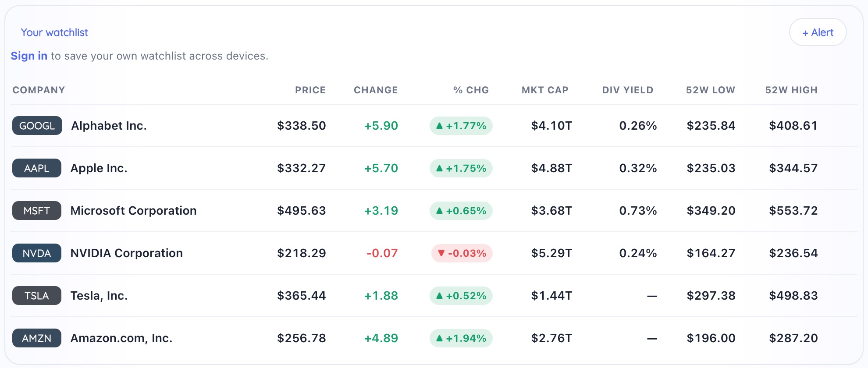Click the $553.72 52-week high

[793, 211]
